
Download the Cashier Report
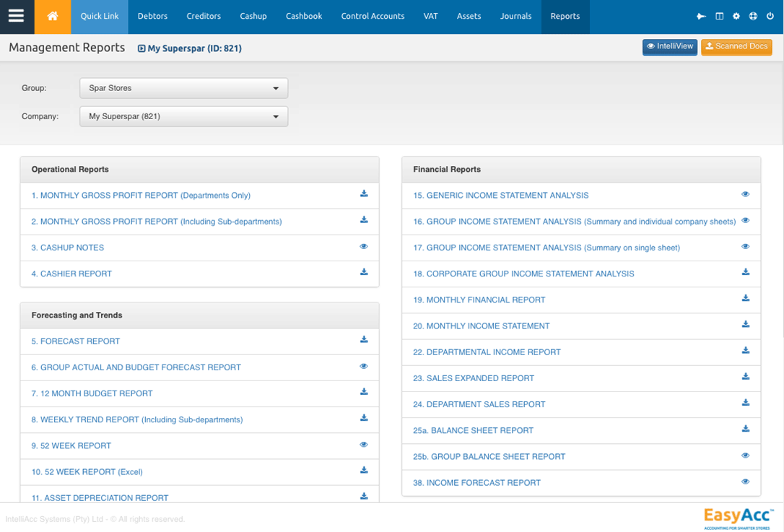tap(364, 272)
